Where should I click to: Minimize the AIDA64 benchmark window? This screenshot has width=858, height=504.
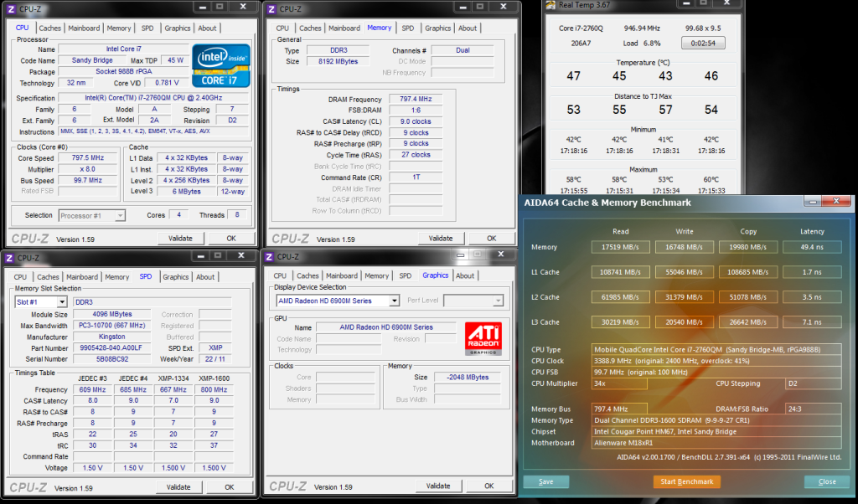pyautogui.click(x=813, y=202)
